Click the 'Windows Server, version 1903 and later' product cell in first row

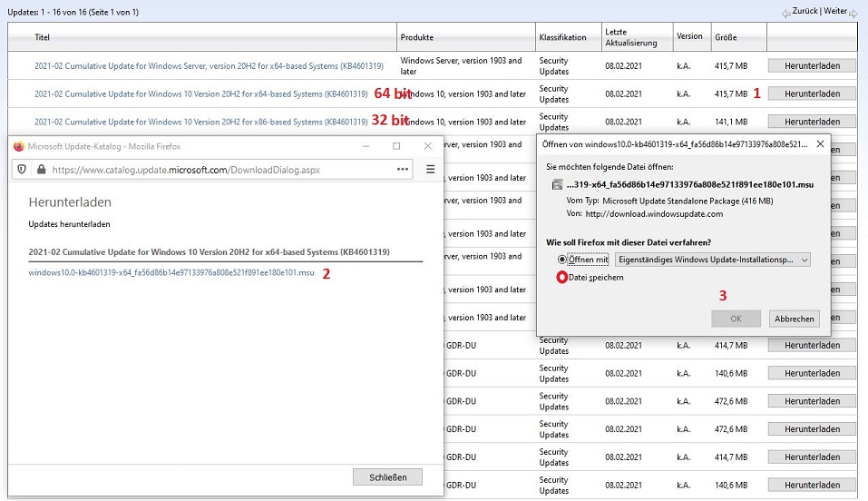[461, 66]
